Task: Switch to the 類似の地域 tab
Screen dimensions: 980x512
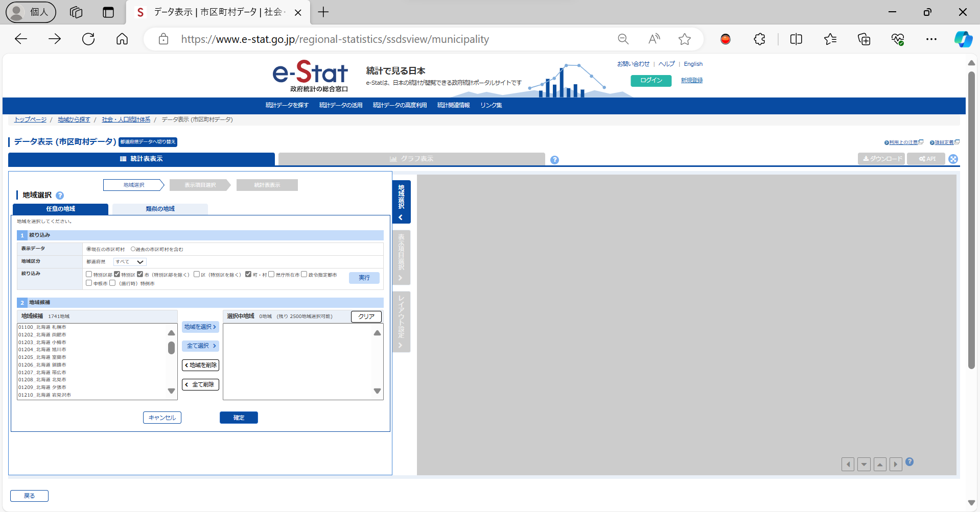Action: (x=160, y=209)
